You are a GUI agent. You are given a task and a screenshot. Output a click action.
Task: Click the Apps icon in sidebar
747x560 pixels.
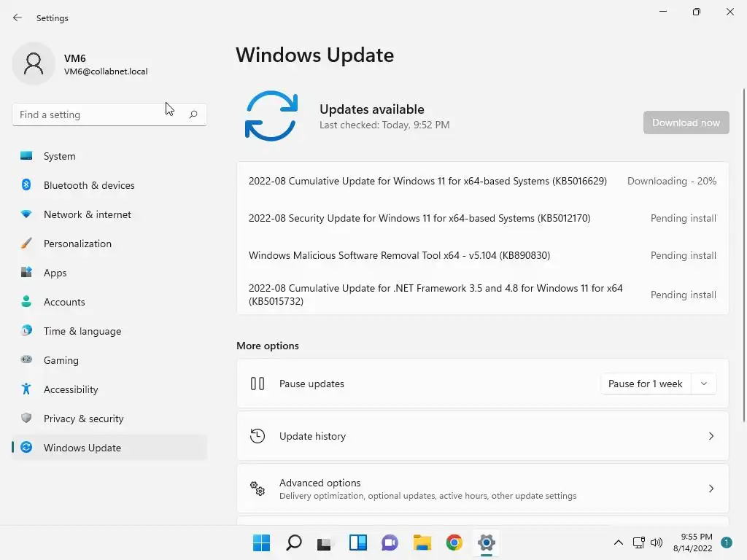tap(26, 273)
